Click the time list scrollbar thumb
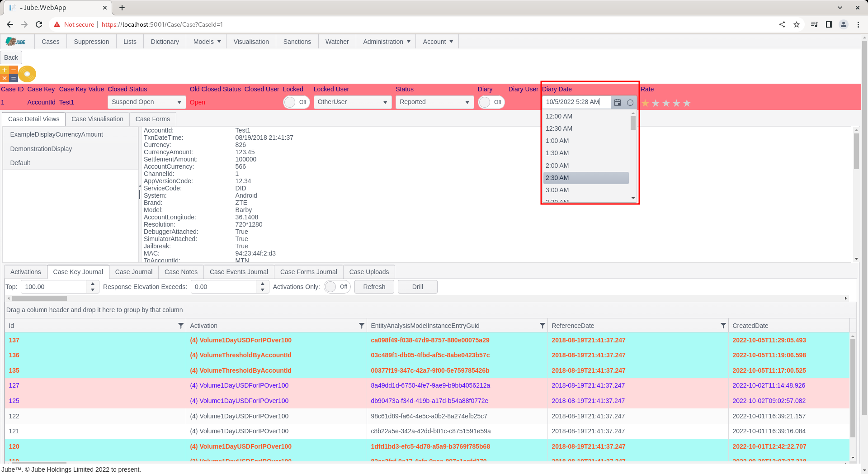Image resolution: width=868 pixels, height=474 pixels. point(633,123)
